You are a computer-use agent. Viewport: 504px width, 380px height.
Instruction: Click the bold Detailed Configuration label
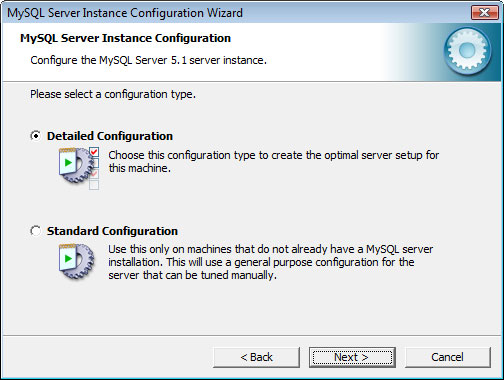(110, 136)
